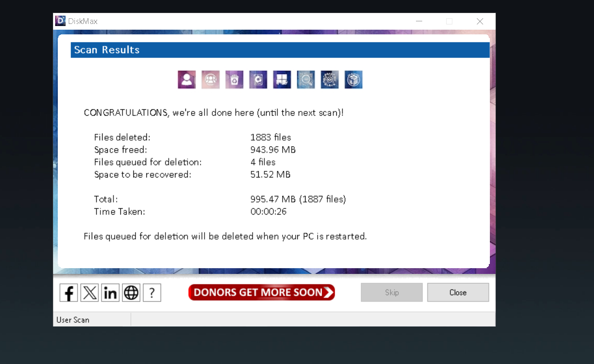Click User Scan in status bar
The image size is (594, 364).
[73, 320]
